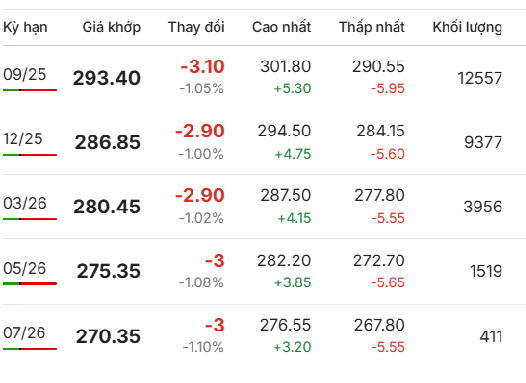This screenshot has width=526, height=383.
Task: Click the green-red range bar under 09/25
Action: pyautogui.click(x=30, y=90)
